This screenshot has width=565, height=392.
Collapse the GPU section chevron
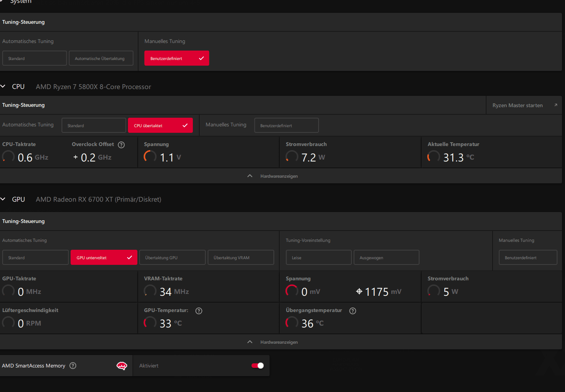coord(3,199)
